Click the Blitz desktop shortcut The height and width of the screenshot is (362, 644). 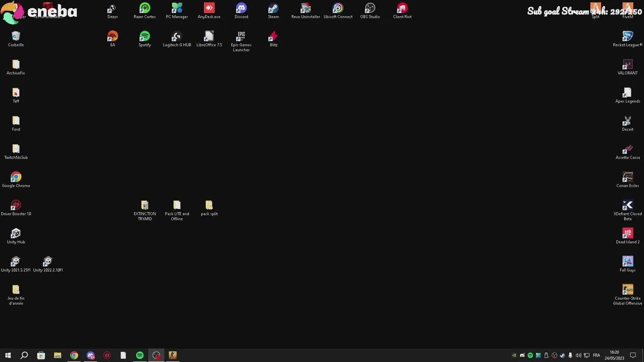(x=273, y=37)
